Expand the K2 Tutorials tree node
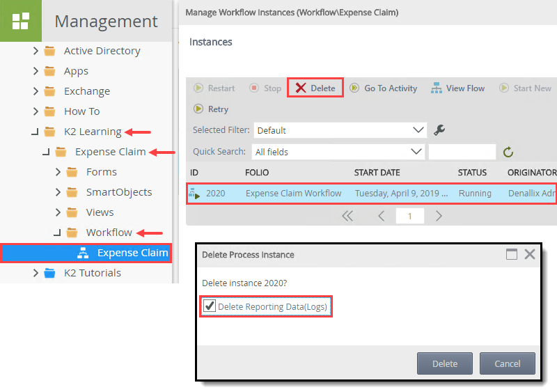Image resolution: width=557 pixels, height=392 pixels. click(36, 273)
